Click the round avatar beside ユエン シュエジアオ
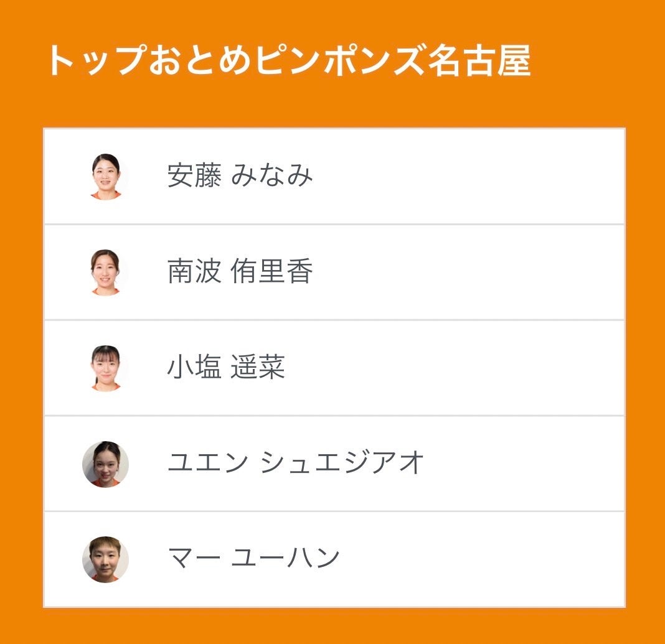This screenshot has height=644, width=665. 105,464
